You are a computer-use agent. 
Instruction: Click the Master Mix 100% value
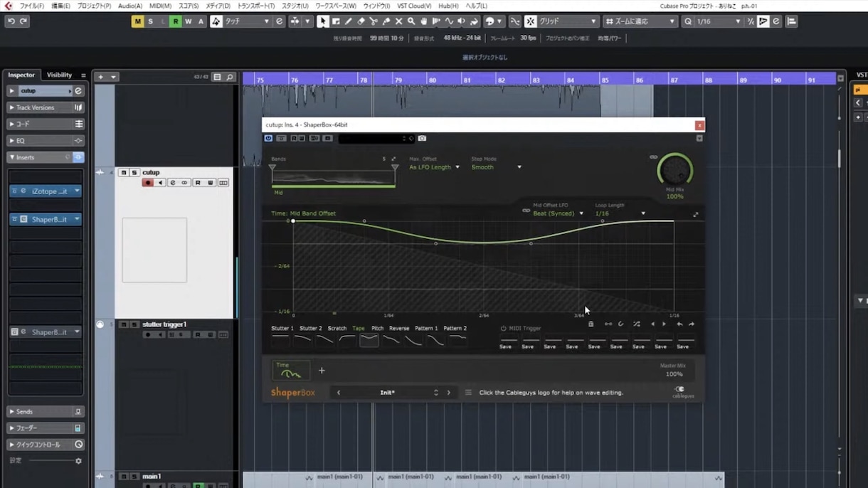click(x=674, y=374)
